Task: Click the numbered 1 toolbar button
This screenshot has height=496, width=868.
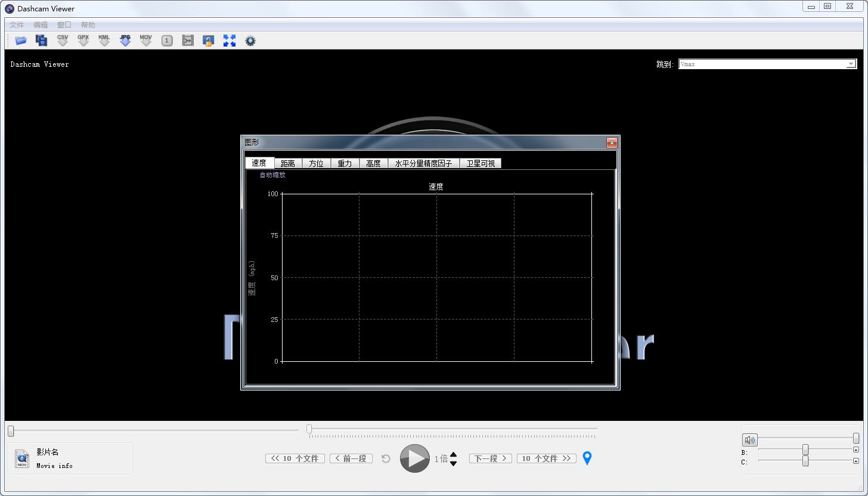Action: tap(168, 41)
